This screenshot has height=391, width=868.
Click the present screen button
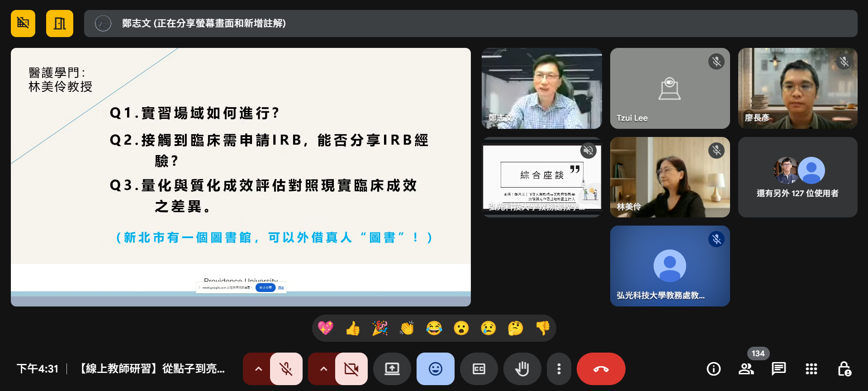click(392, 369)
